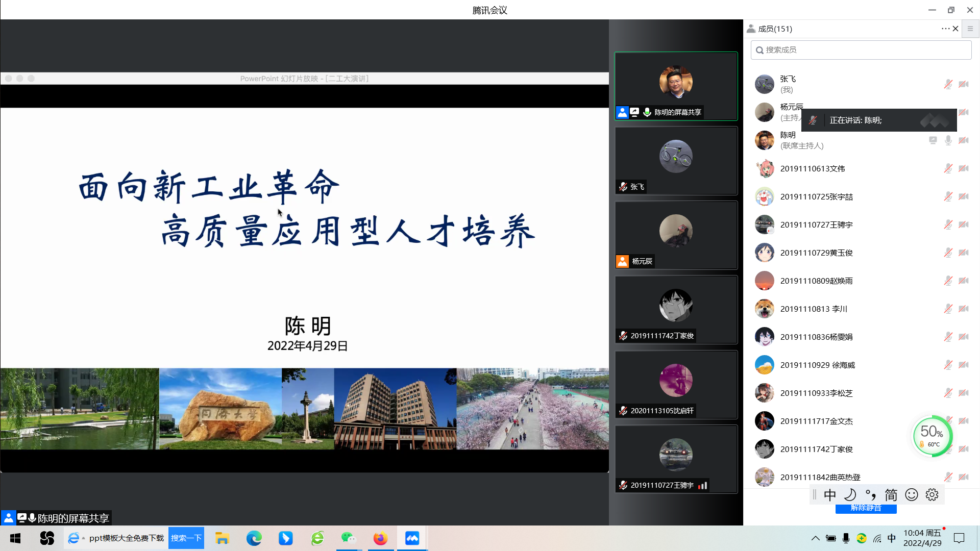The height and width of the screenshot is (551, 980).
Task: Click the IME emoji smiley icon
Action: 912,495
